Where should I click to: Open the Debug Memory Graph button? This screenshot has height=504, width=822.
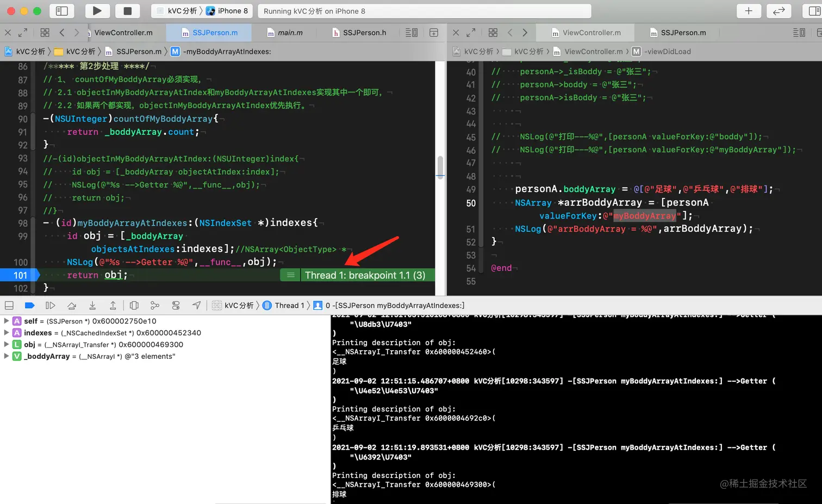155,306
